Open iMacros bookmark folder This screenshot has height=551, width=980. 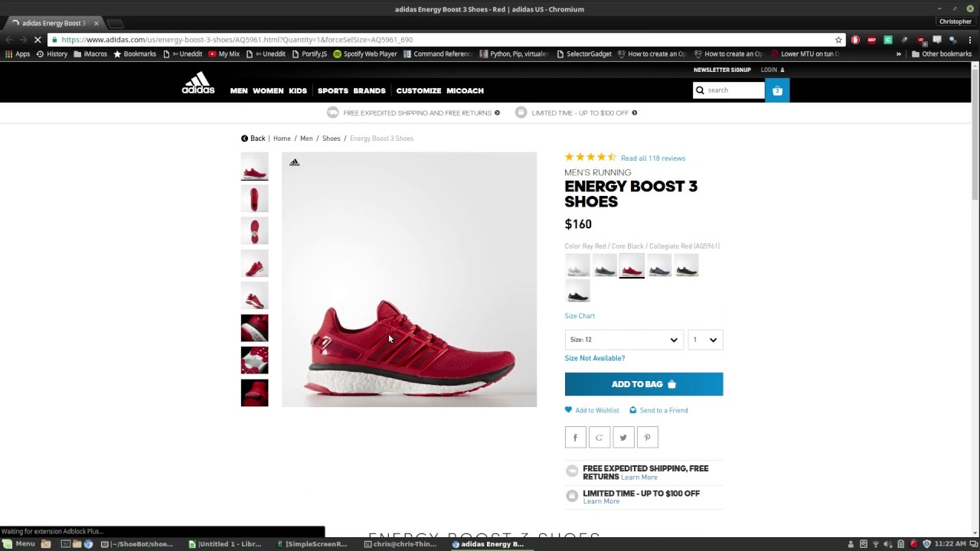pyautogui.click(x=90, y=54)
